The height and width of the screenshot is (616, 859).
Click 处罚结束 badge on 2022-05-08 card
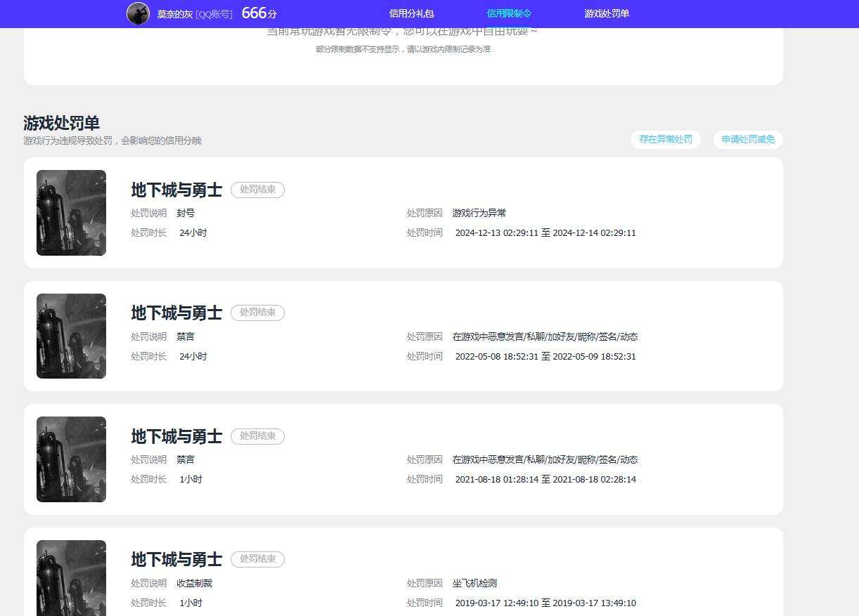[257, 313]
